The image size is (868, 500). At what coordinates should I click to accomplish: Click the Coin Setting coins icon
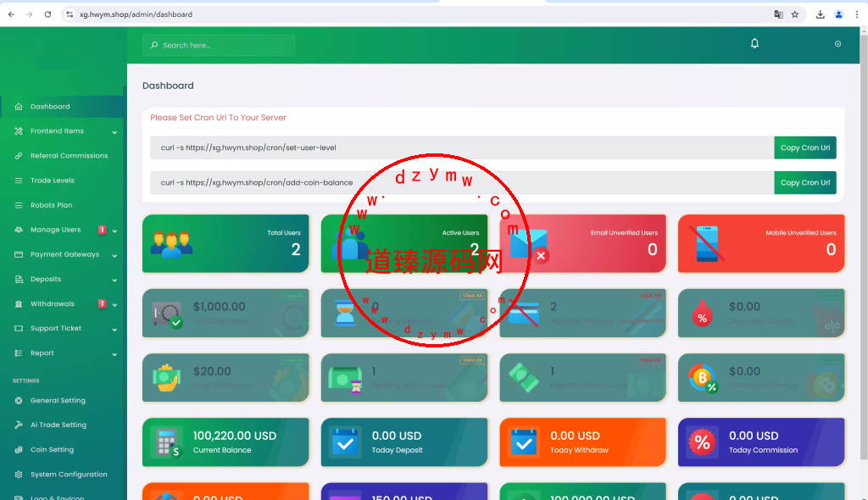tap(19, 450)
